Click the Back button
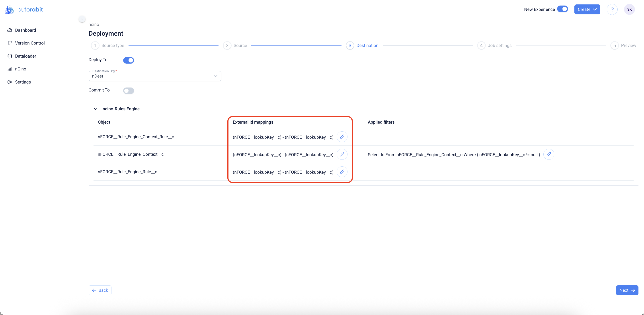The image size is (644, 315). click(x=100, y=290)
